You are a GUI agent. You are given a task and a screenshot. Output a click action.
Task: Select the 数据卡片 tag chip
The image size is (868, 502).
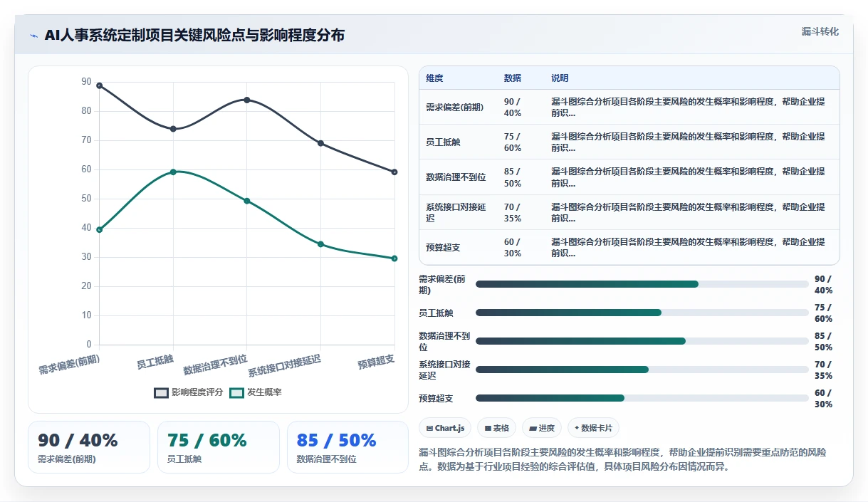[x=594, y=428]
